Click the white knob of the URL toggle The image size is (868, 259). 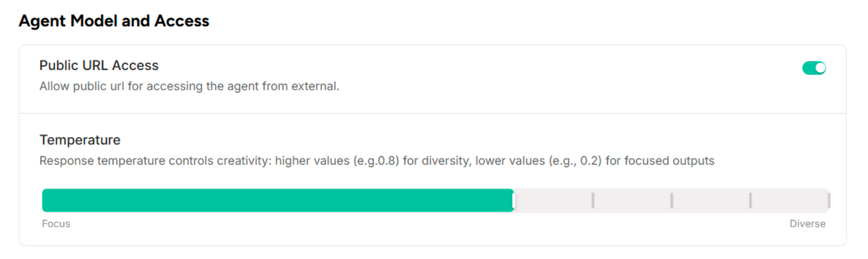(820, 68)
